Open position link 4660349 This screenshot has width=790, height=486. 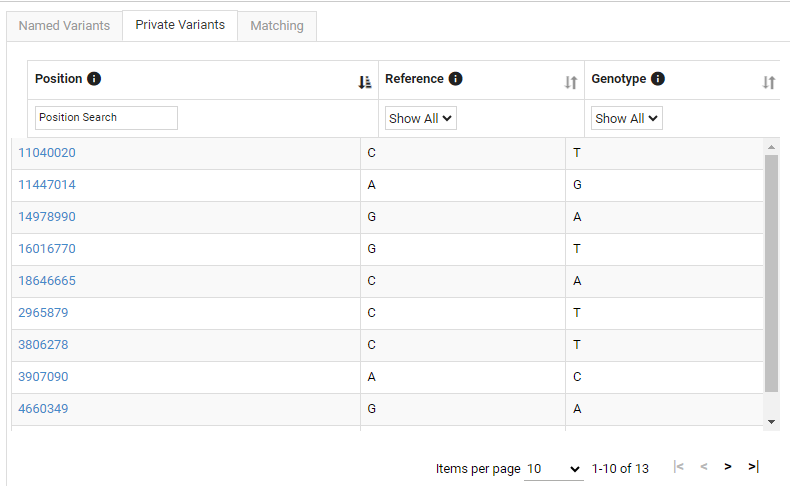pyautogui.click(x=43, y=408)
